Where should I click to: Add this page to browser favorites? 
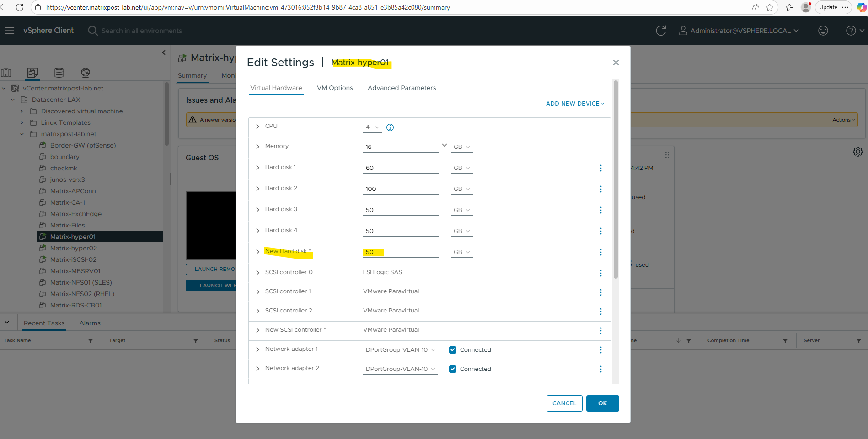click(770, 7)
